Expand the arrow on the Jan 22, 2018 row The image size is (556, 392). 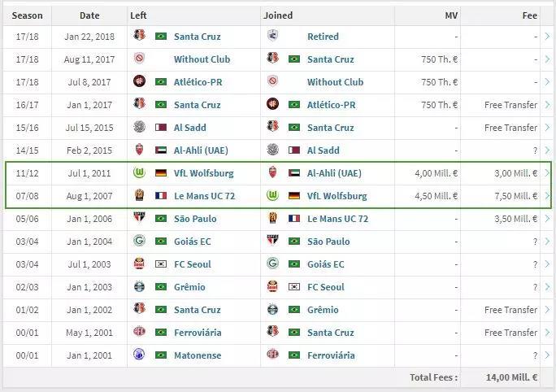(548, 37)
